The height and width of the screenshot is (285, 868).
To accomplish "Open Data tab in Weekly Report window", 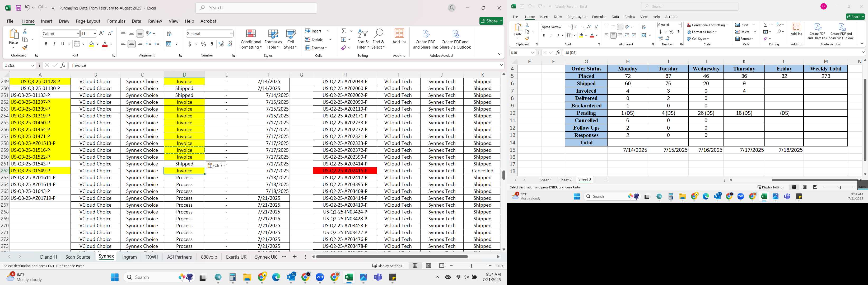I will tap(615, 17).
